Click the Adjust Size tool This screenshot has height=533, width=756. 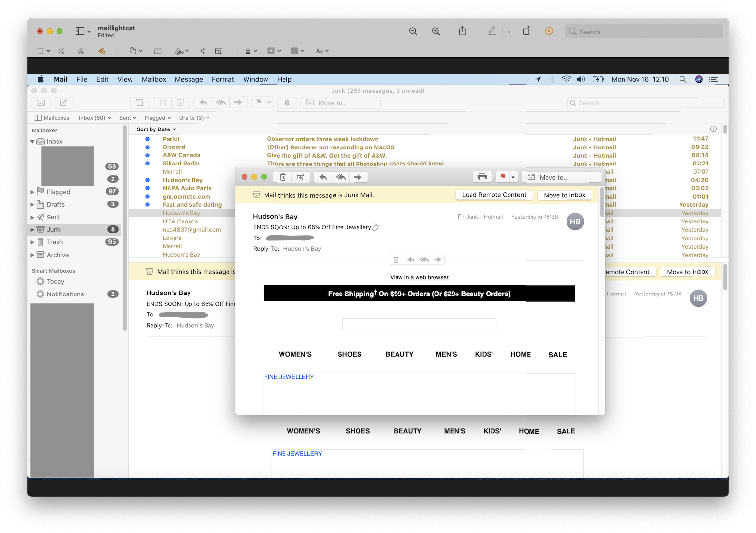[219, 51]
